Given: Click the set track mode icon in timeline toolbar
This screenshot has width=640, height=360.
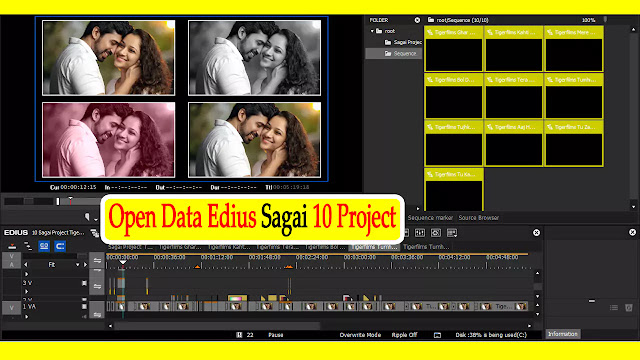Looking at the screenshot, I should pos(28,246).
